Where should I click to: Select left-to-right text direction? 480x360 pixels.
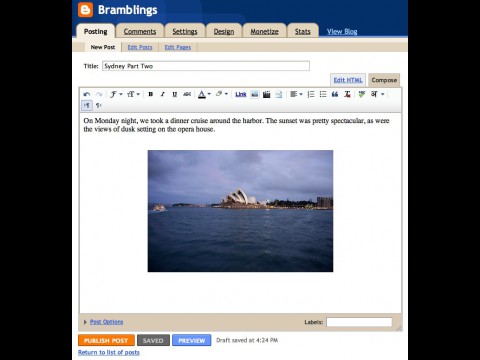click(87, 106)
